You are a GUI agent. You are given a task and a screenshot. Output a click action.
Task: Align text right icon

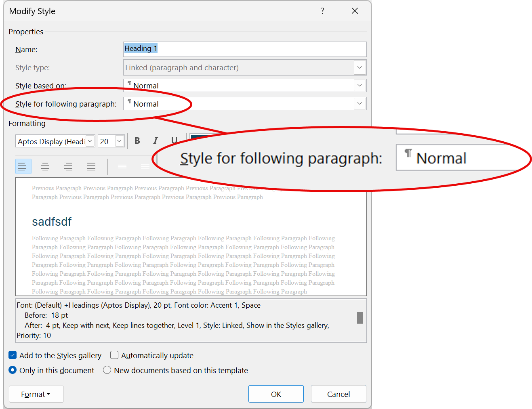pos(68,166)
